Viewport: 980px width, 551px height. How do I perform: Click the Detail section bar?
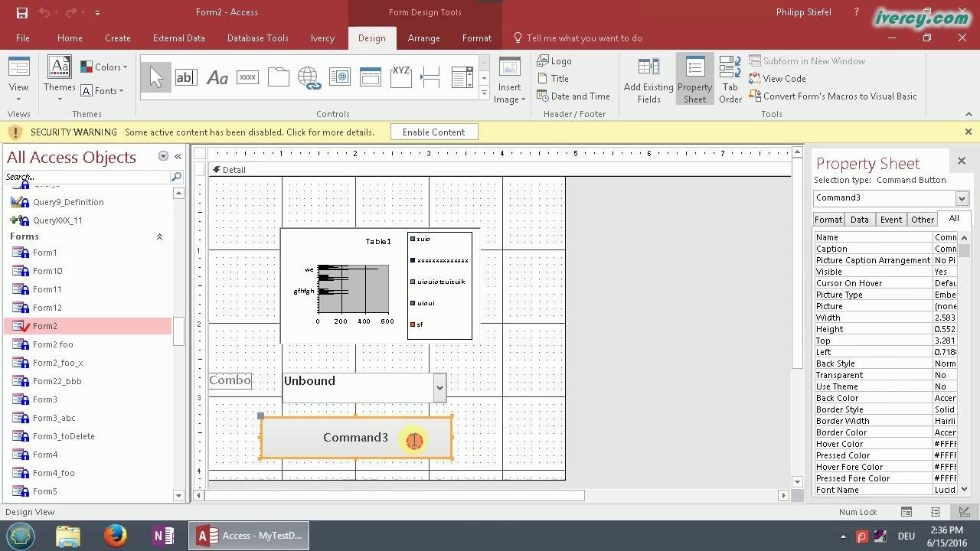pyautogui.click(x=499, y=170)
